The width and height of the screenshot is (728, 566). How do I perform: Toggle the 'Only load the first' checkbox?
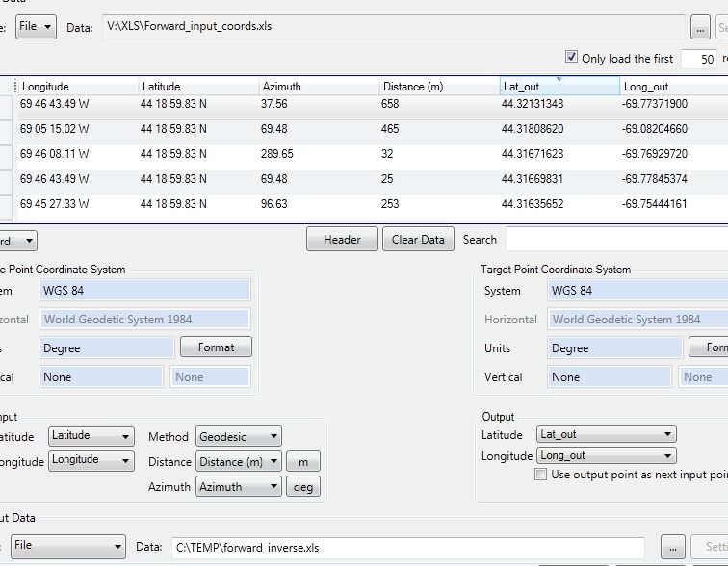click(571, 57)
